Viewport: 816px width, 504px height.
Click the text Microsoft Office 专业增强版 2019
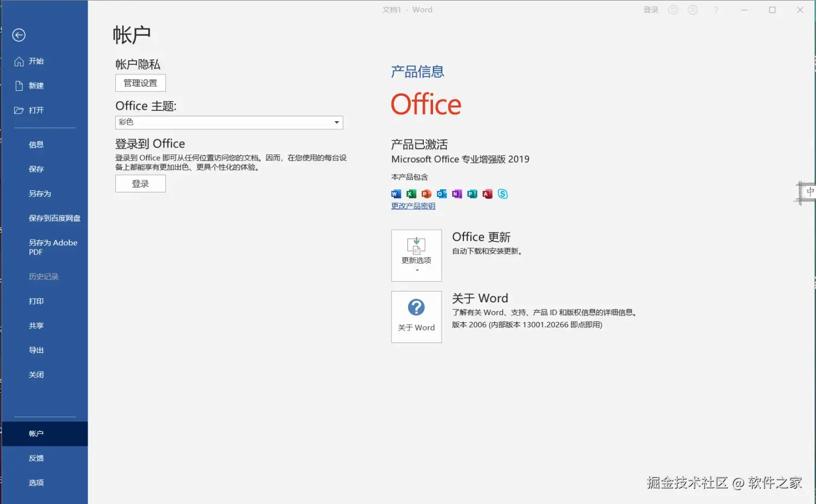click(460, 159)
